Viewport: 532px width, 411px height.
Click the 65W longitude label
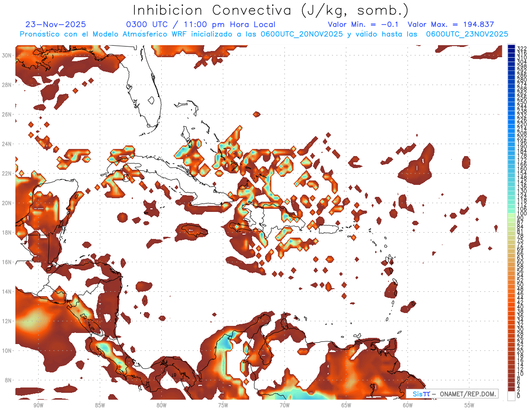346,405
